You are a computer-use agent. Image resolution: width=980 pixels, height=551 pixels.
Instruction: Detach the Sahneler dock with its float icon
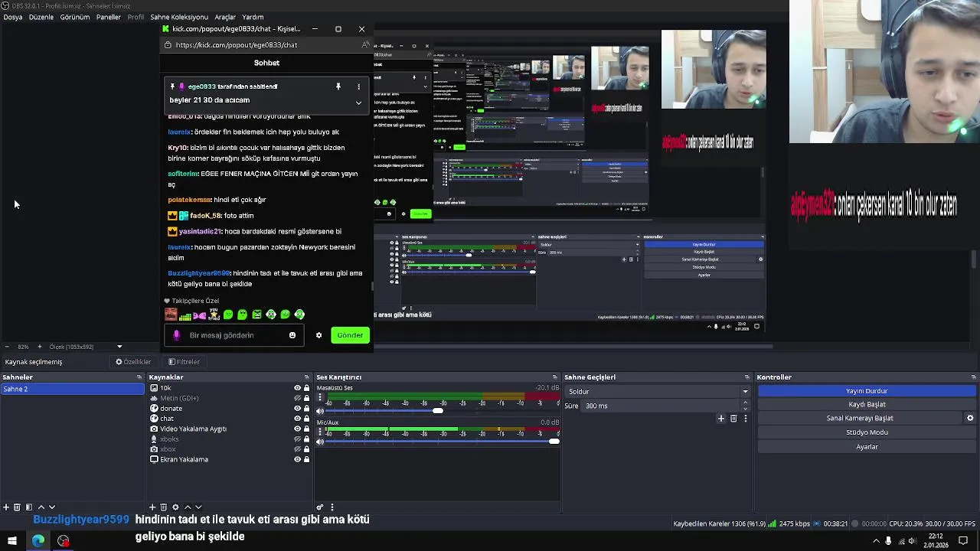[x=139, y=377]
